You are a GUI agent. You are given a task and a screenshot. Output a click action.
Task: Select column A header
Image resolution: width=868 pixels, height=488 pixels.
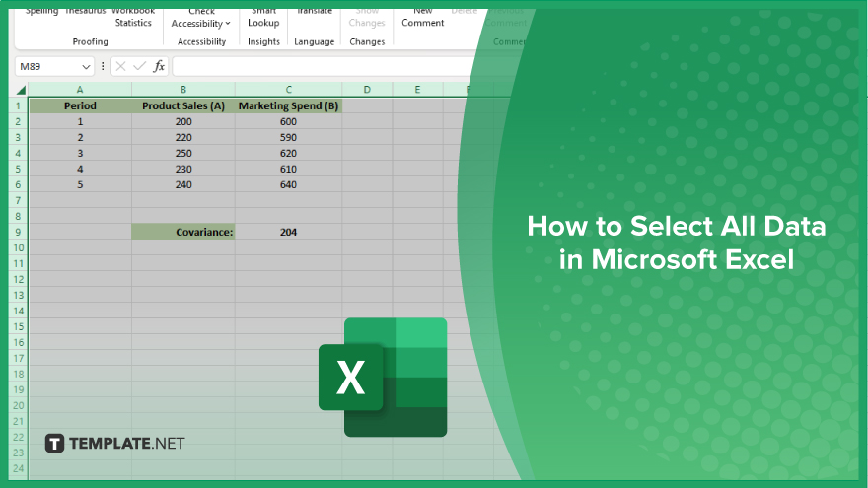click(x=80, y=89)
